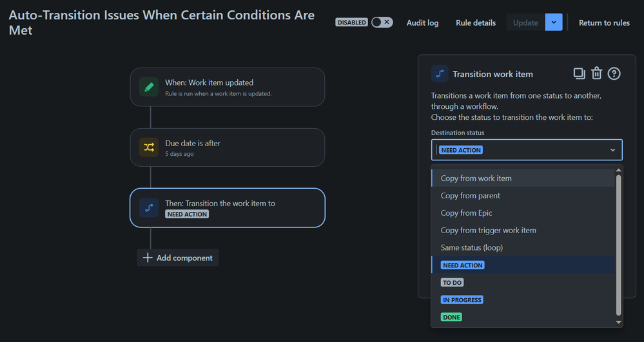Screen dimensions: 644x342
Task: Delete the component with trash icon
Action: (x=596, y=73)
